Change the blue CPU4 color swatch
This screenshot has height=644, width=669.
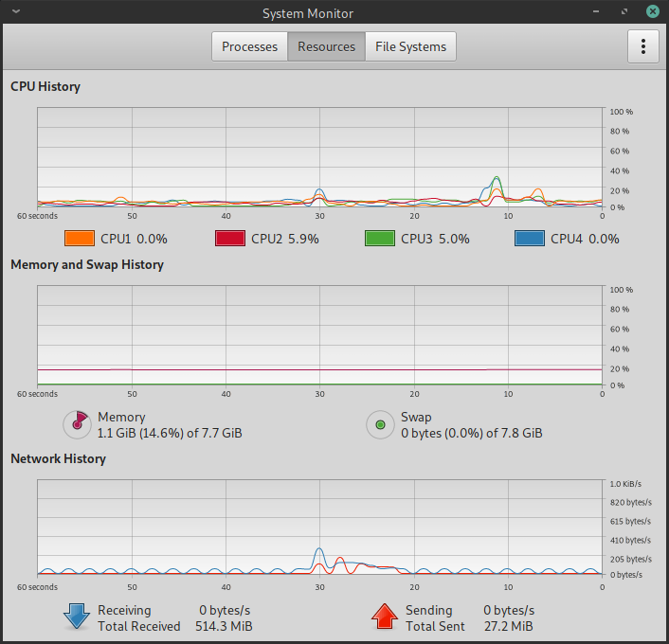coord(530,239)
